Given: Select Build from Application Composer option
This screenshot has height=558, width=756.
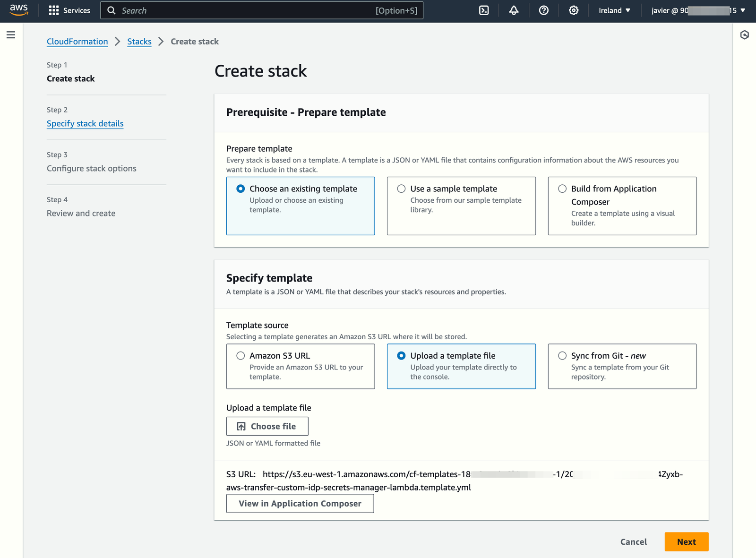Looking at the screenshot, I should (x=562, y=189).
